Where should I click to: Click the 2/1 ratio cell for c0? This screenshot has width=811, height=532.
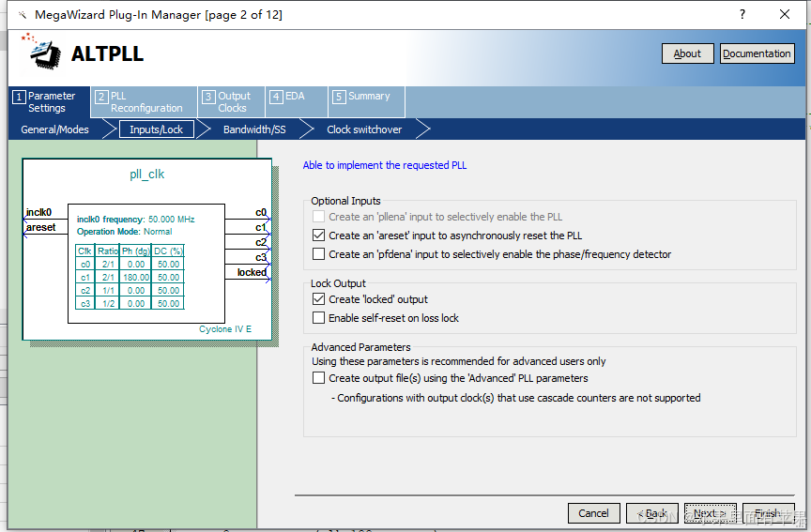(108, 265)
